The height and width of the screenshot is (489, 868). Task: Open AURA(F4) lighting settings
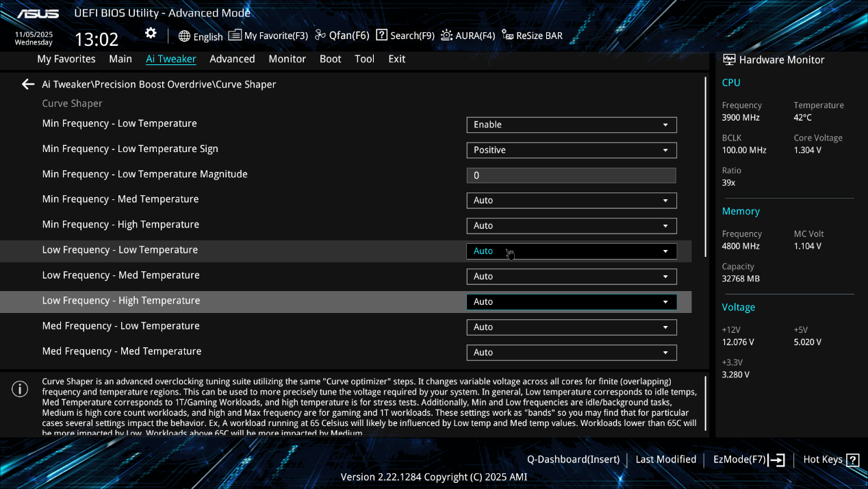coord(468,36)
